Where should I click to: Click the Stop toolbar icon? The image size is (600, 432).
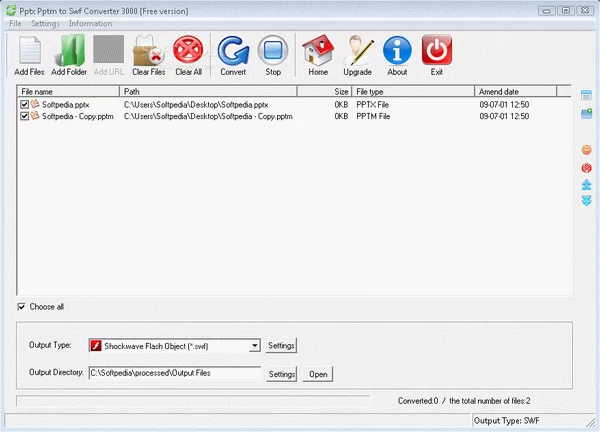coord(273,50)
